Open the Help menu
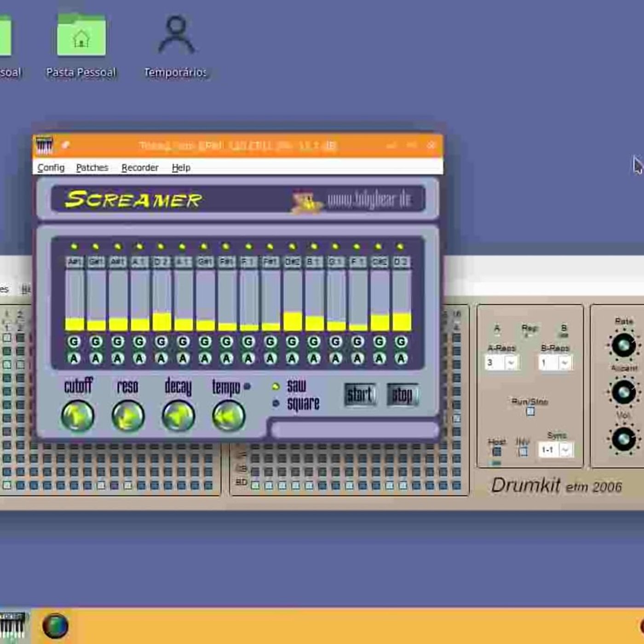The image size is (644, 644). point(181,167)
